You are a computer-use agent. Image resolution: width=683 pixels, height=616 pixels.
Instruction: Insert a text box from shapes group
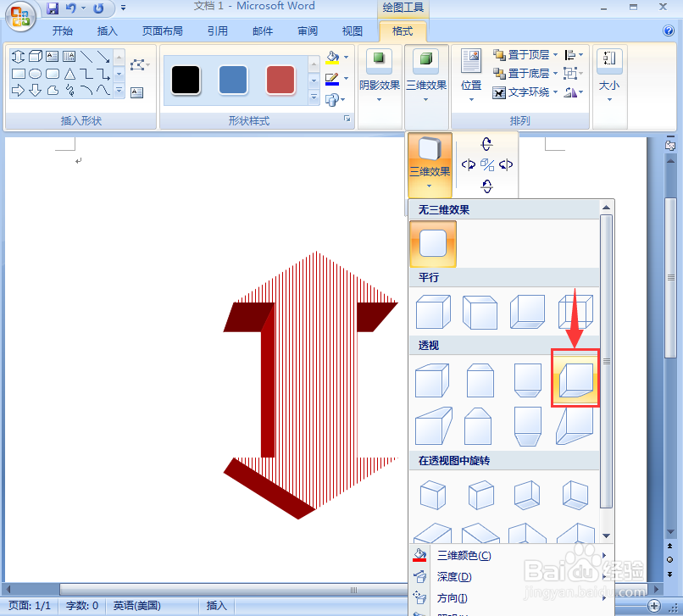[136, 92]
